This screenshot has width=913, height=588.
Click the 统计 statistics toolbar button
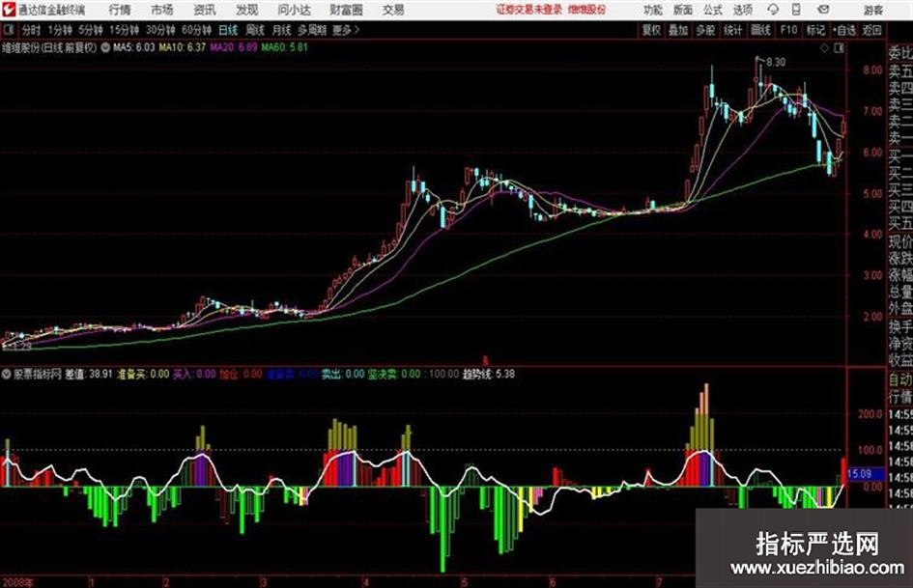(732, 30)
